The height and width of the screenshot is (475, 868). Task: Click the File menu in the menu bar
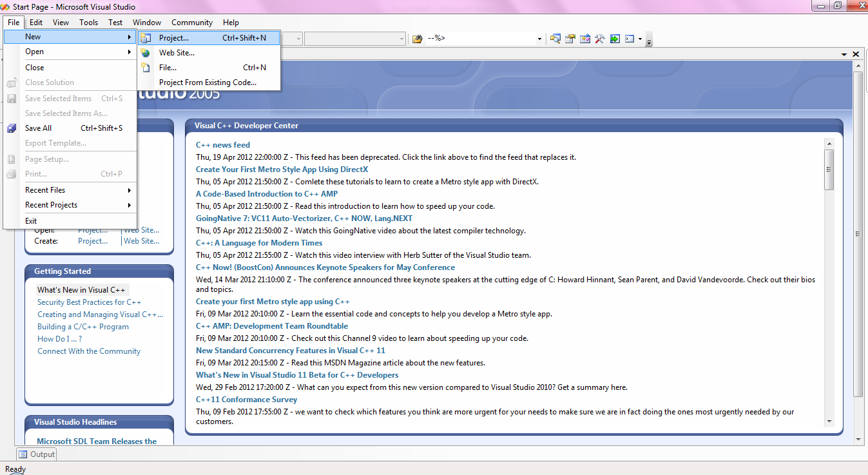click(x=14, y=22)
